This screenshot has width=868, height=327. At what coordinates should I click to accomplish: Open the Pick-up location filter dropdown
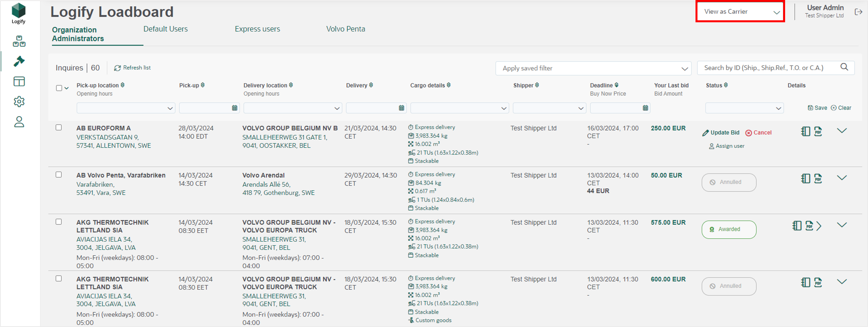(x=126, y=108)
